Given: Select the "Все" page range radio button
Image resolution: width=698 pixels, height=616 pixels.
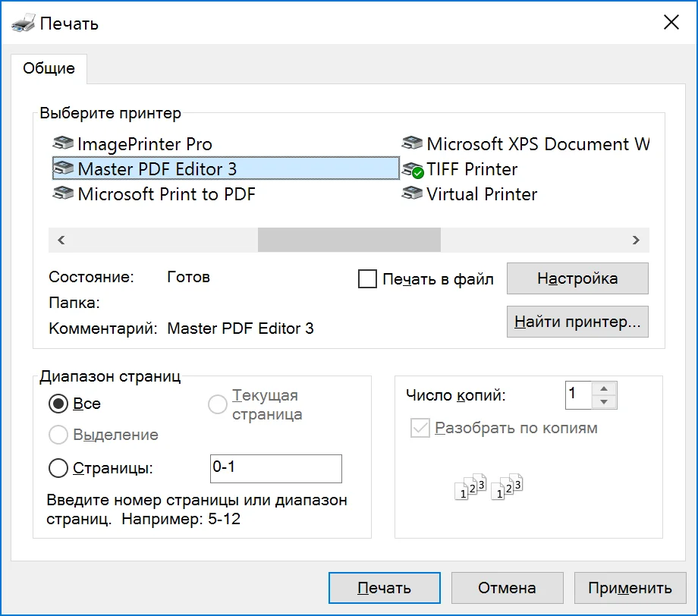Looking at the screenshot, I should (58, 404).
